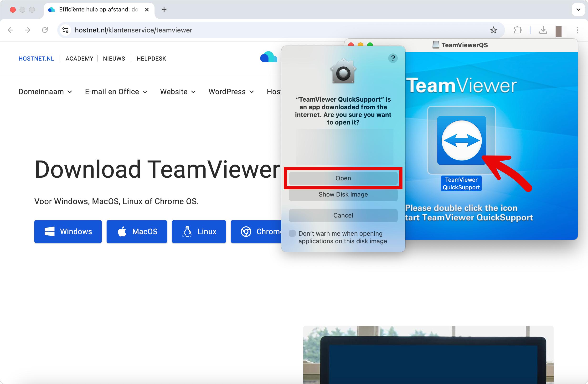588x384 pixels.
Task: Expand the Website menu
Action: pos(178,92)
